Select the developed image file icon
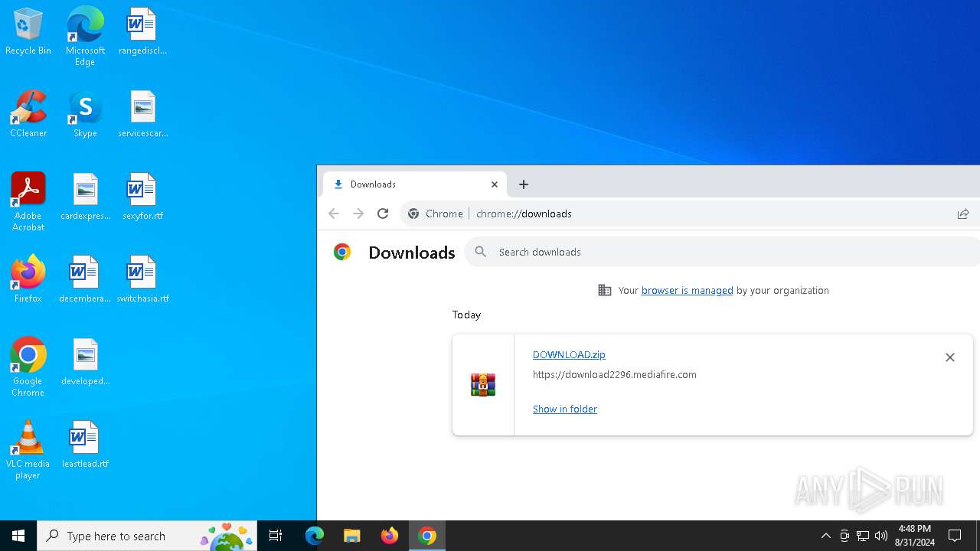The width and height of the screenshot is (980, 551). (85, 362)
